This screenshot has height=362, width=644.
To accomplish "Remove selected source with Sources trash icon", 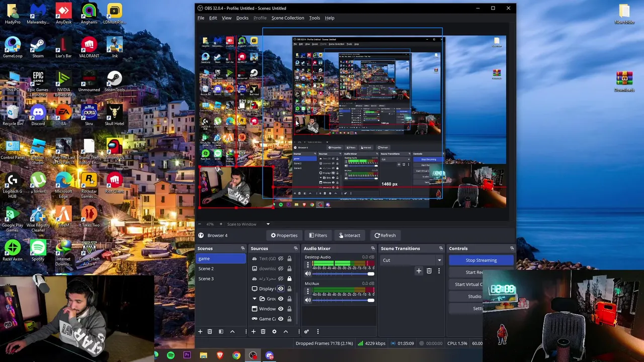I will (x=263, y=331).
